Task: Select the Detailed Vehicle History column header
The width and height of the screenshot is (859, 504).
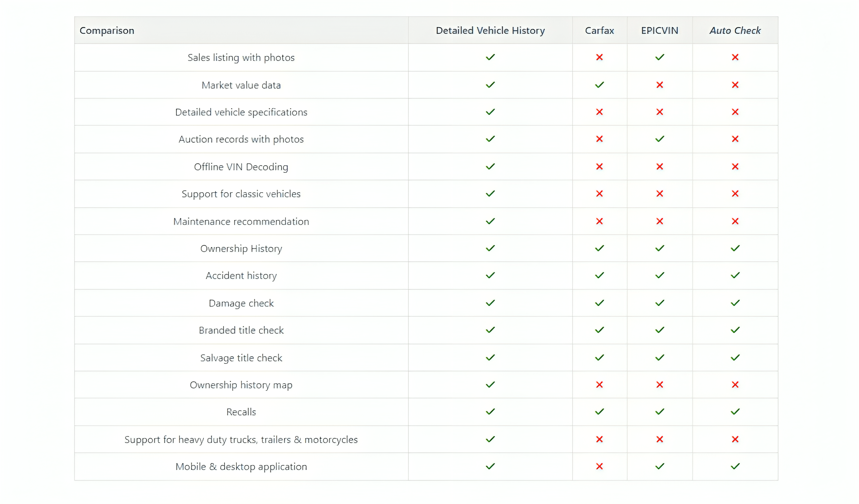Action: [x=490, y=31]
